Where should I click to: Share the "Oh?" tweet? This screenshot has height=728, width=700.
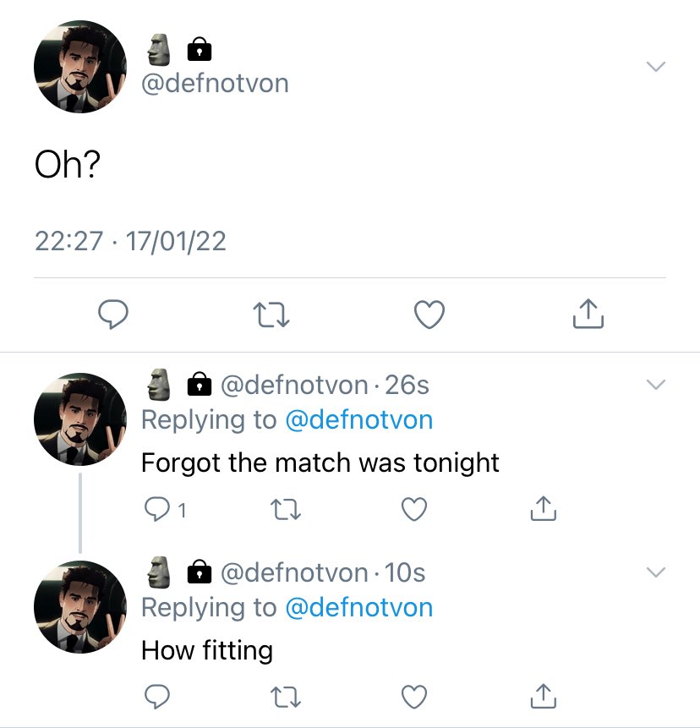pos(588,314)
